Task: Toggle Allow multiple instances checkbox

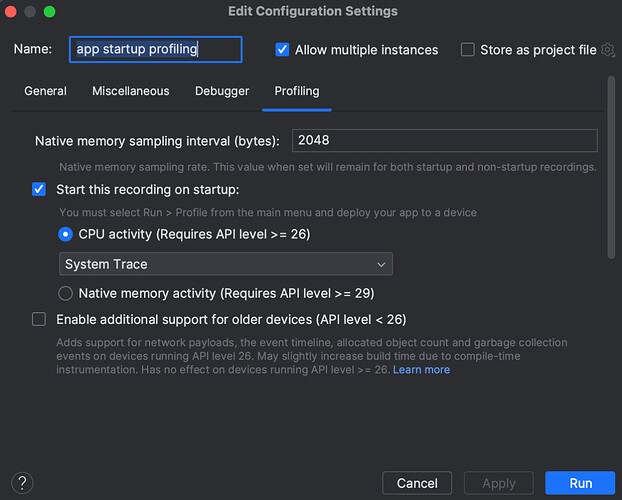Action: [x=282, y=50]
